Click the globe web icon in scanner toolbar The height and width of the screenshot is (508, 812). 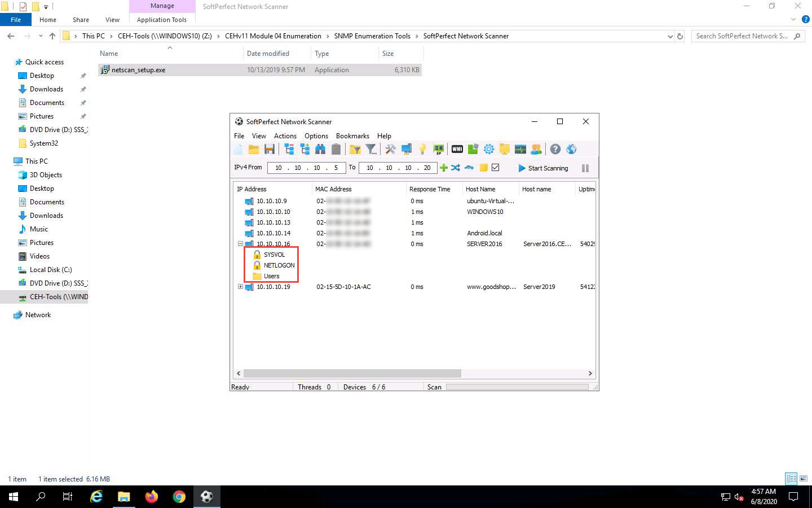[571, 149]
